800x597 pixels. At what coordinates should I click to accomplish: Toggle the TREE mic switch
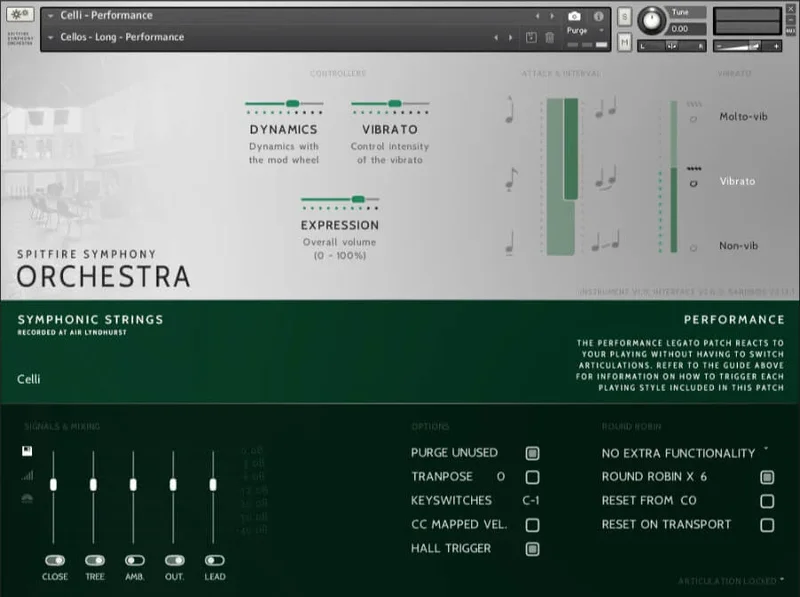(95, 560)
